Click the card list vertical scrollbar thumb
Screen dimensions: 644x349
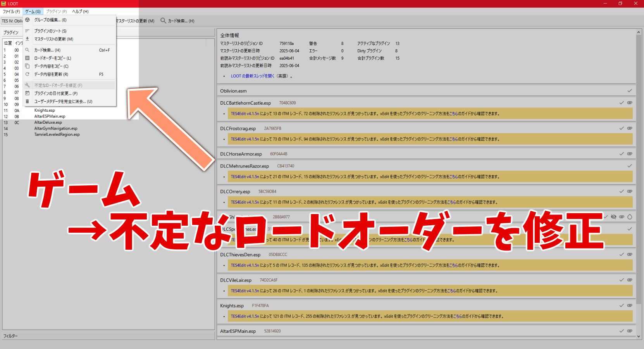[639, 169]
